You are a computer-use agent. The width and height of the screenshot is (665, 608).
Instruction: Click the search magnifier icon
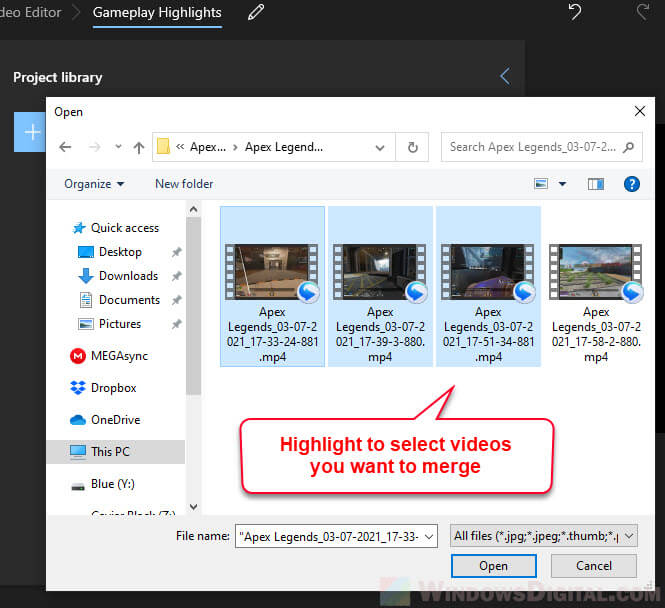629,147
